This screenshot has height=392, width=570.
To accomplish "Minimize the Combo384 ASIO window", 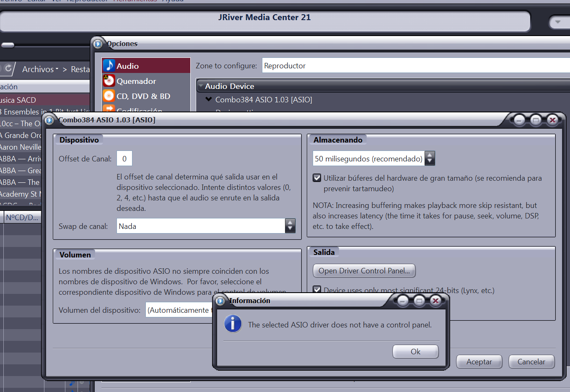I will point(519,120).
